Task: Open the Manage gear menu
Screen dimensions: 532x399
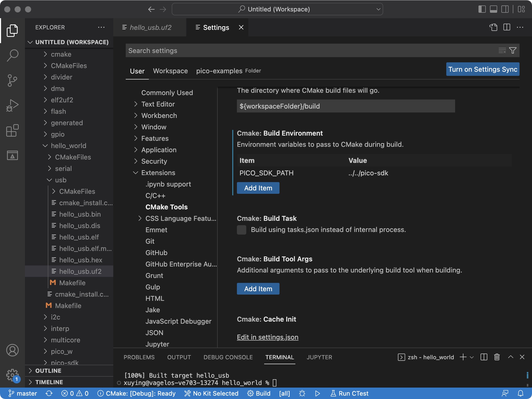Action: coord(12,375)
